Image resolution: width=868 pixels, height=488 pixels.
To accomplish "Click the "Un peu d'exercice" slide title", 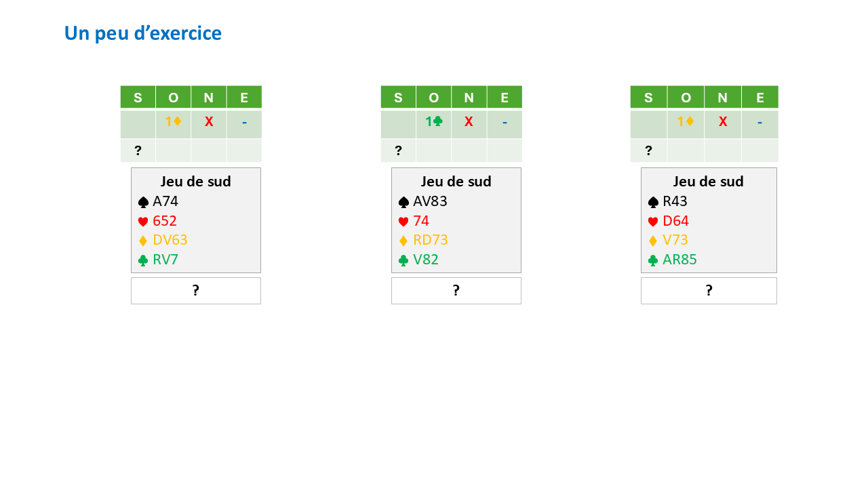I will pos(143,33).
